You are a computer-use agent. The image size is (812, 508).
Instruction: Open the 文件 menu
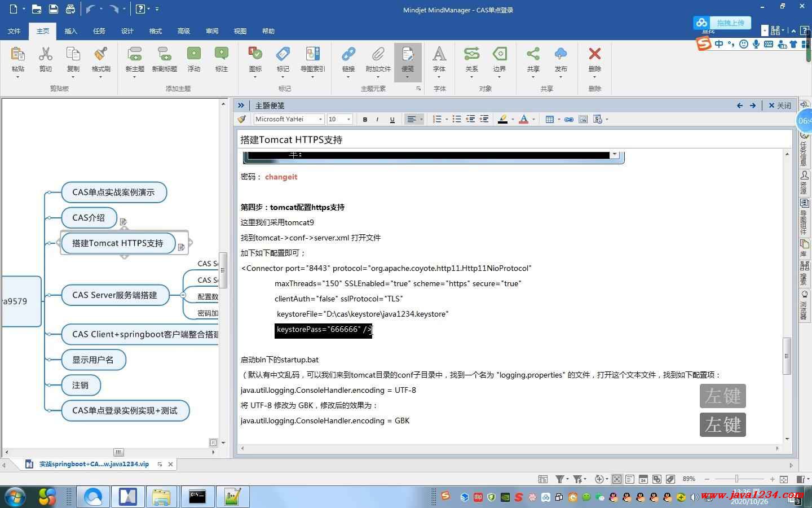[x=14, y=31]
